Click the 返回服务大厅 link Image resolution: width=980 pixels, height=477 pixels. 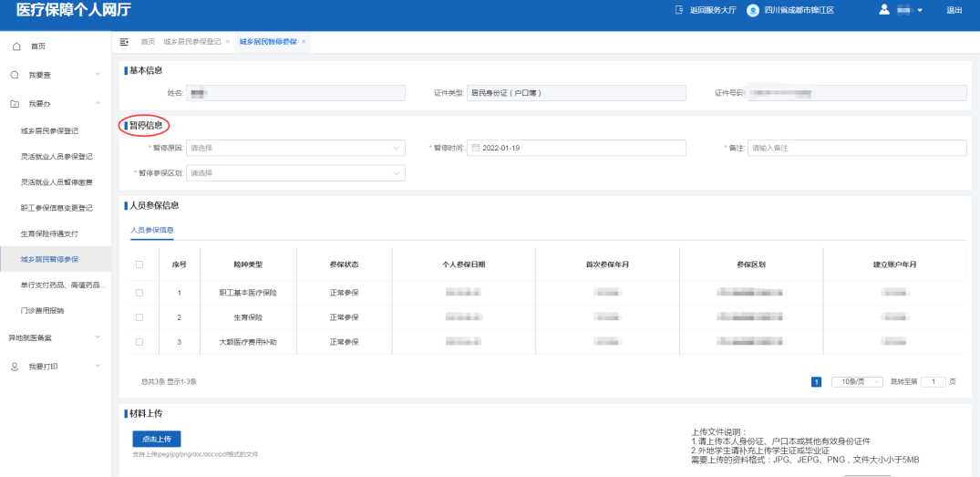coord(714,10)
